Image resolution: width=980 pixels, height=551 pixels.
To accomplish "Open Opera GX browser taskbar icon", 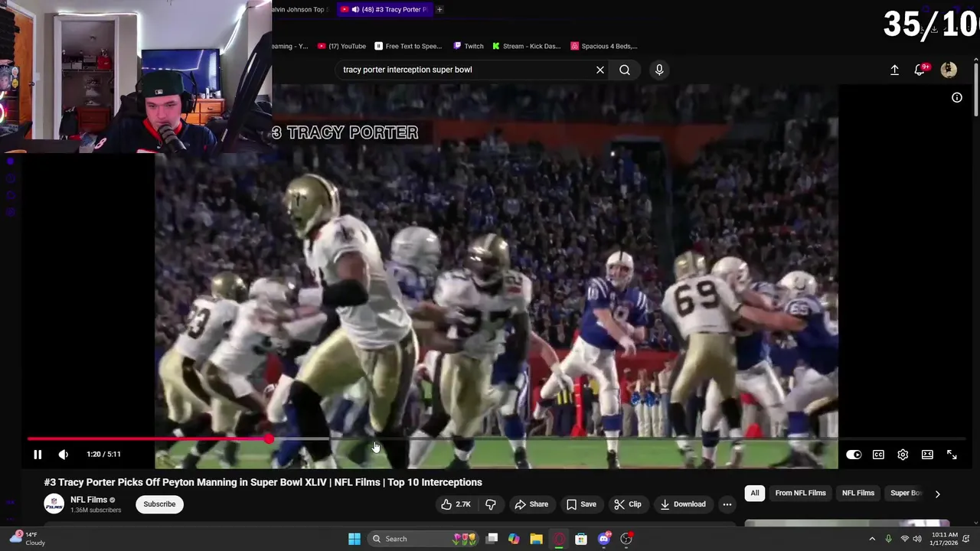I will 559,539.
